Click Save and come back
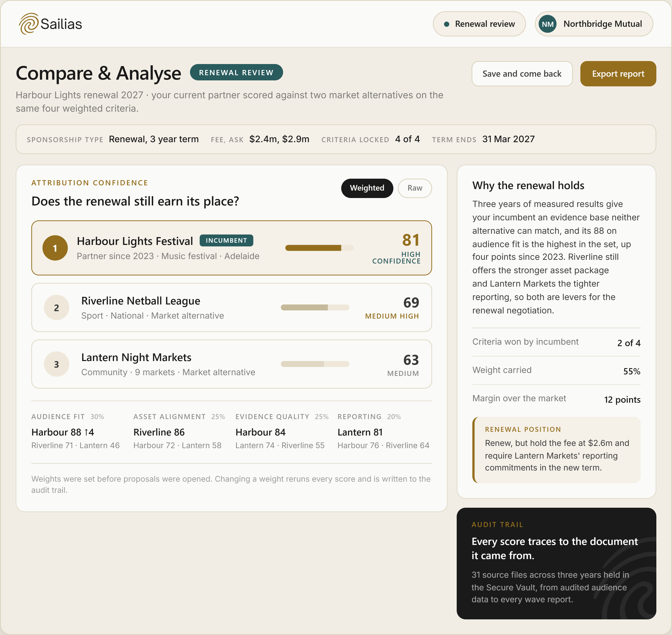This screenshot has width=672, height=635. tap(522, 74)
